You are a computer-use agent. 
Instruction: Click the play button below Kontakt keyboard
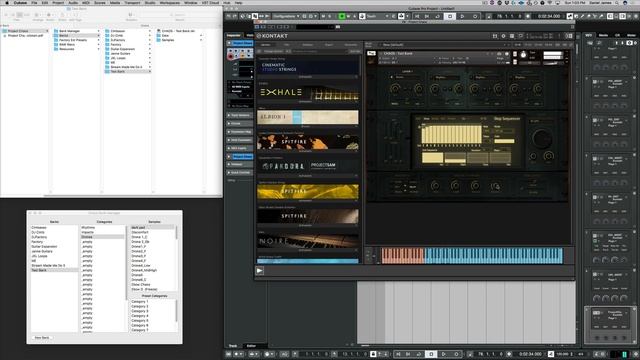tap(260, 271)
